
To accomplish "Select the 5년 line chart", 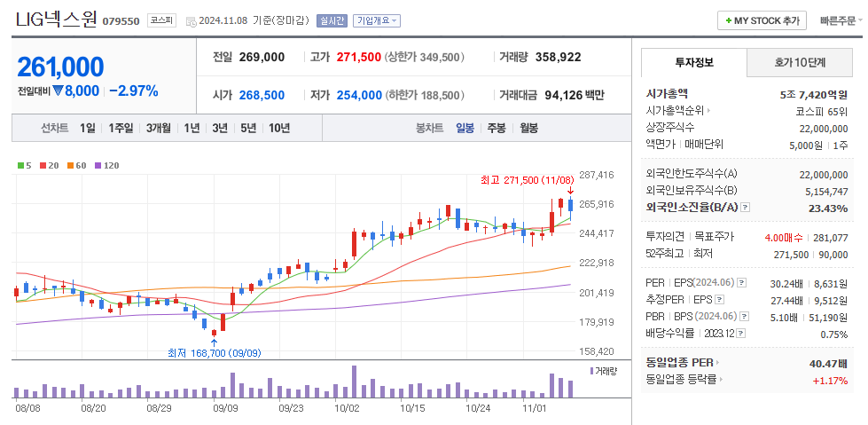I will tap(248, 128).
